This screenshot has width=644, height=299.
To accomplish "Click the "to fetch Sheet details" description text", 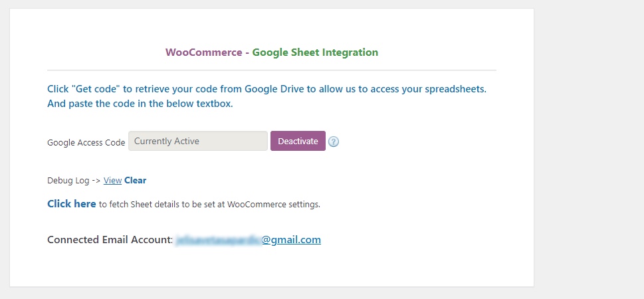I will pyautogui.click(x=209, y=204).
